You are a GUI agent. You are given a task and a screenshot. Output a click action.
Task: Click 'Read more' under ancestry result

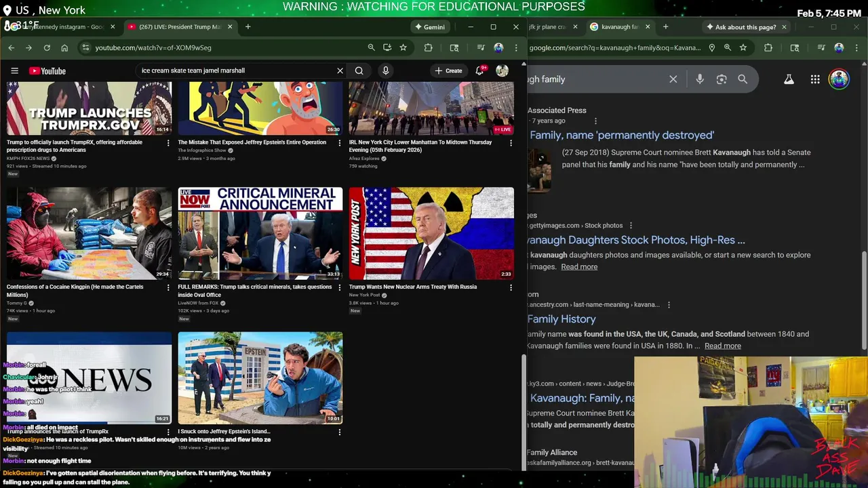pos(723,346)
